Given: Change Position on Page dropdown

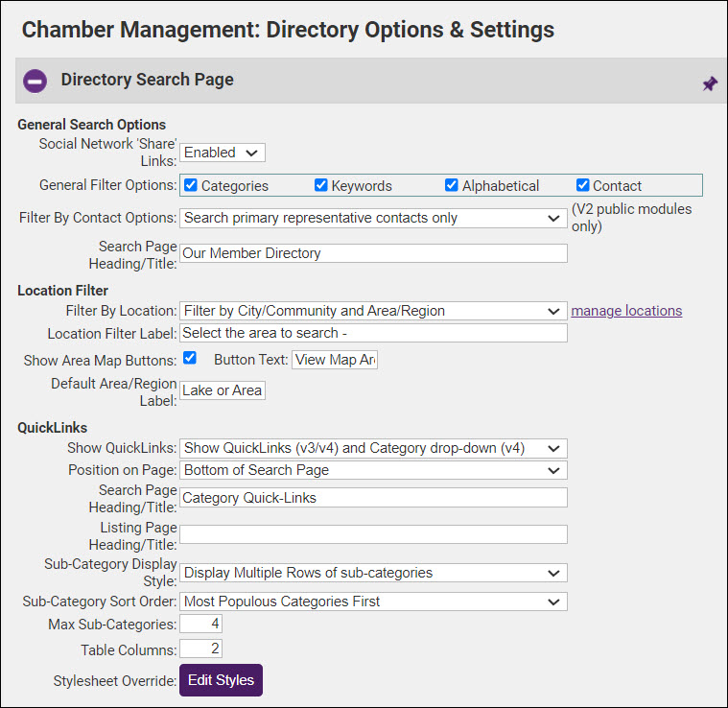Looking at the screenshot, I should pyautogui.click(x=373, y=470).
